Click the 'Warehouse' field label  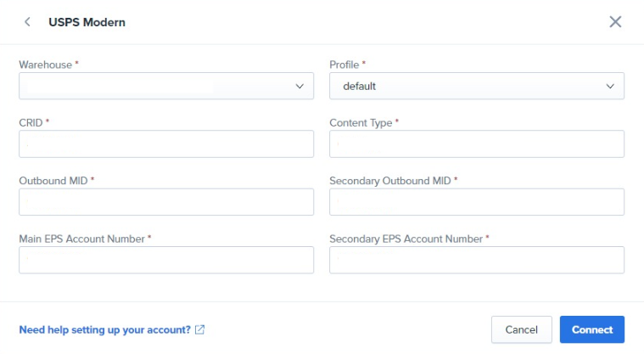click(x=45, y=65)
